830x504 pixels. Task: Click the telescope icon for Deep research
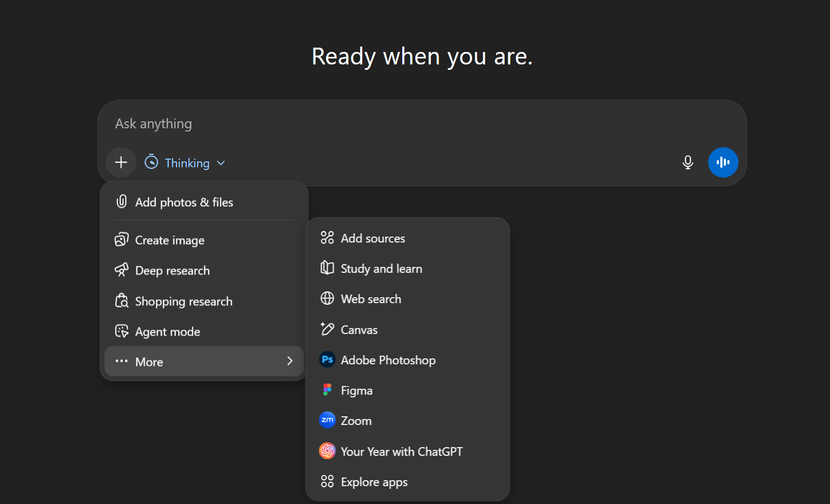[x=122, y=270]
